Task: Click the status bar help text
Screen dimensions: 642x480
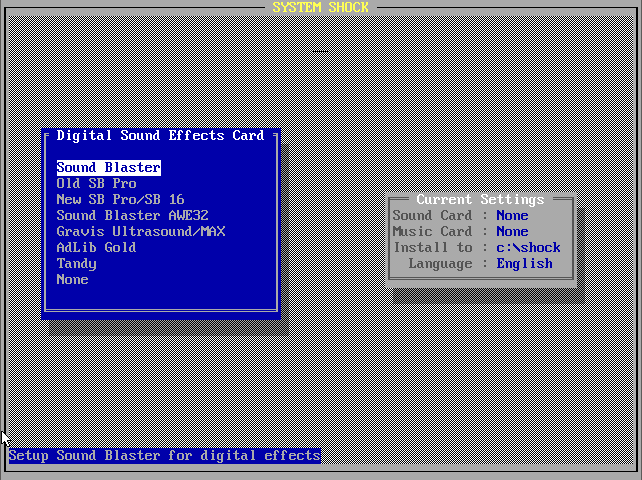Action: (164, 456)
